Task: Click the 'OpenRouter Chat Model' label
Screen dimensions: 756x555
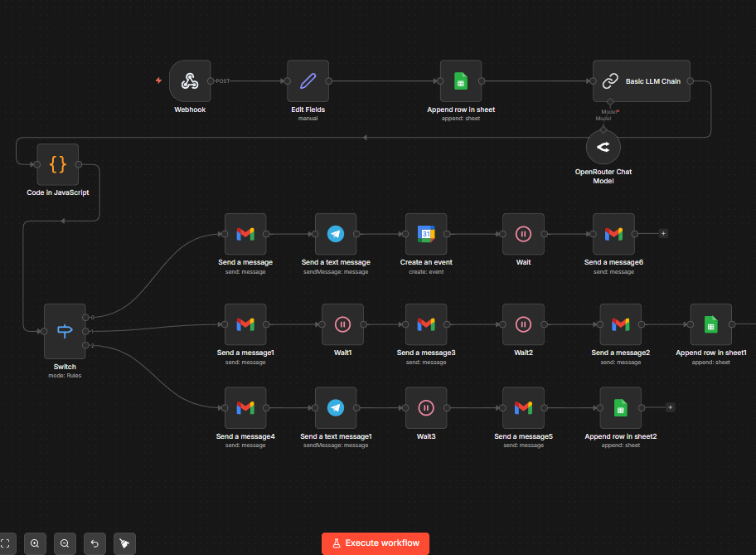Action: 603,176
